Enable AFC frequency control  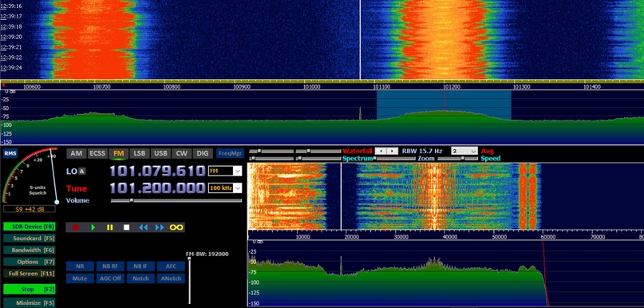(x=171, y=267)
